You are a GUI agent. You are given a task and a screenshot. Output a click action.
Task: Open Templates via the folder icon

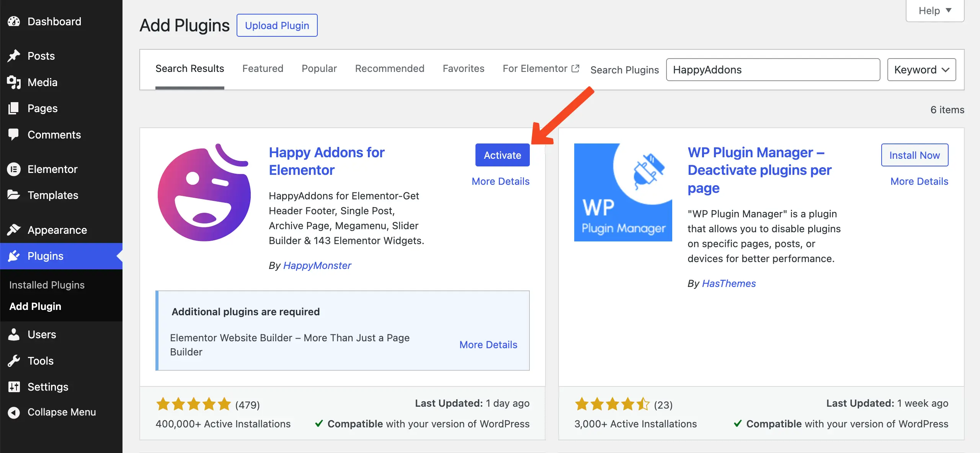tap(14, 195)
